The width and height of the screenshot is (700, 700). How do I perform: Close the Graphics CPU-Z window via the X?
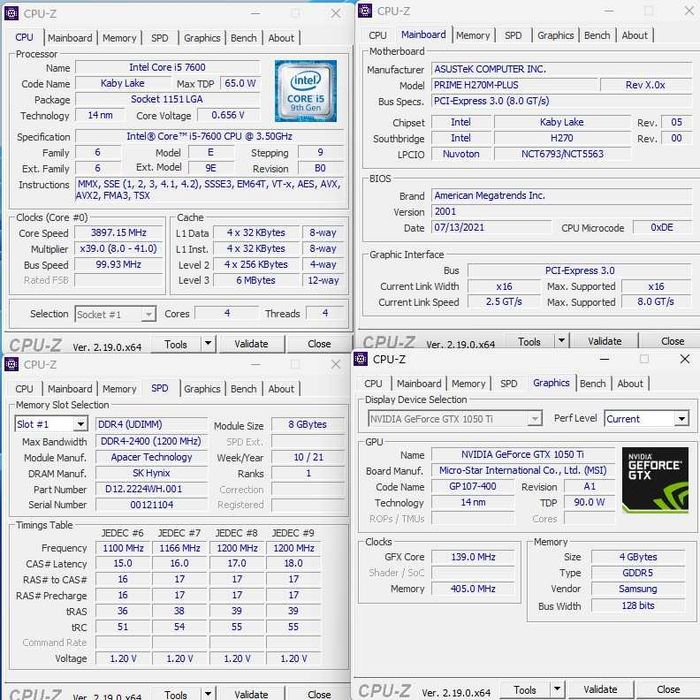[x=684, y=359]
